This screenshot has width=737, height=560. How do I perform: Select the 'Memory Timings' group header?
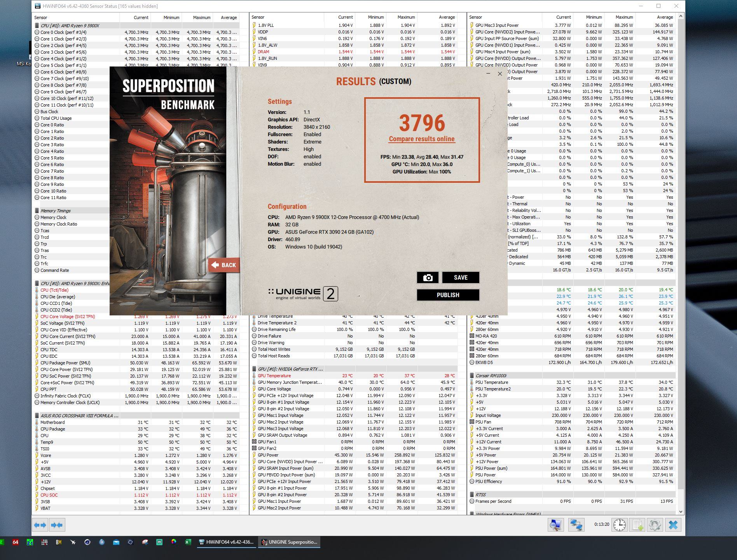tap(72, 211)
